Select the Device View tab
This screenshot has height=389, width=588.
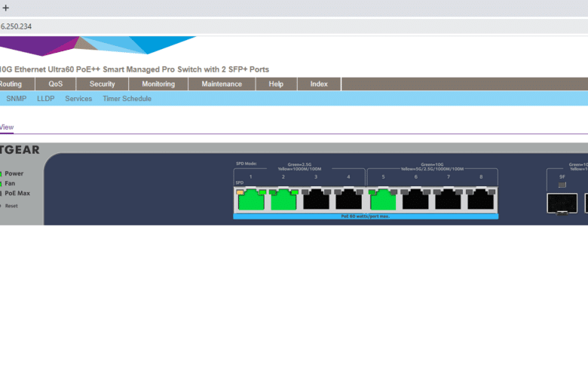coord(7,127)
